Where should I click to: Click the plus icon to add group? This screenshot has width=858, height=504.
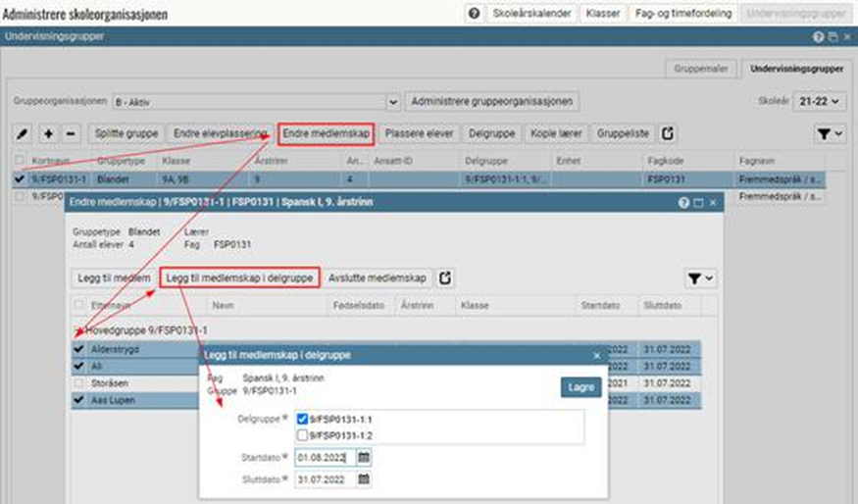click(x=49, y=133)
